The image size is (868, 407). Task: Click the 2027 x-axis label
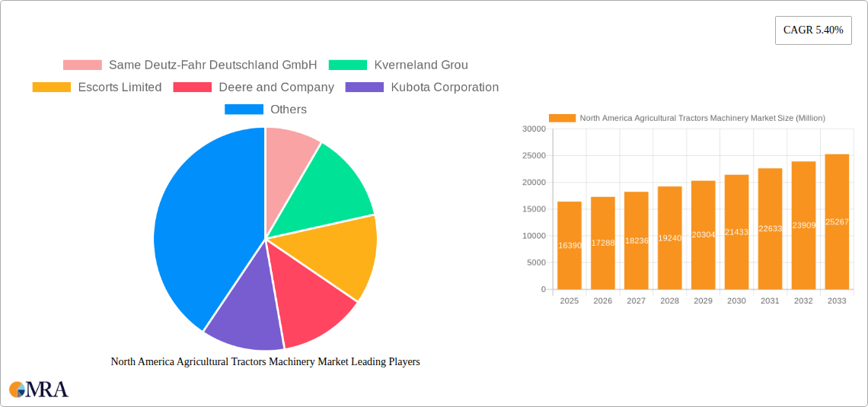(x=636, y=300)
